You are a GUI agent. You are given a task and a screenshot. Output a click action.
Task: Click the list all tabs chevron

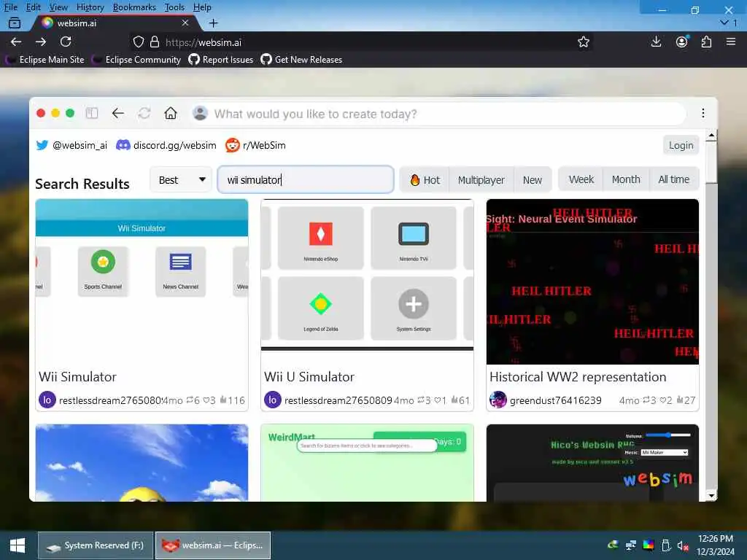(x=724, y=23)
